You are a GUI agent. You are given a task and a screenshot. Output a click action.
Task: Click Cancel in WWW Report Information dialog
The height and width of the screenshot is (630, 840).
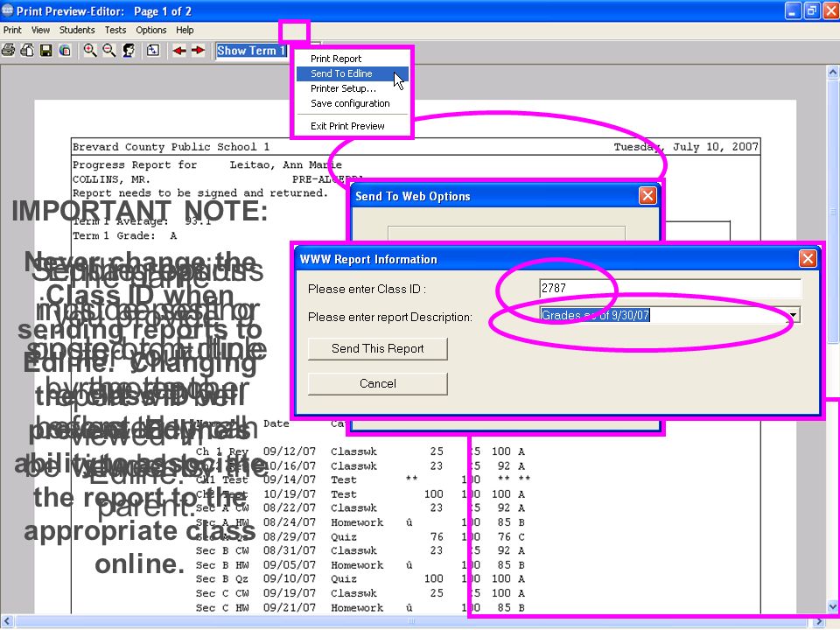(x=378, y=383)
